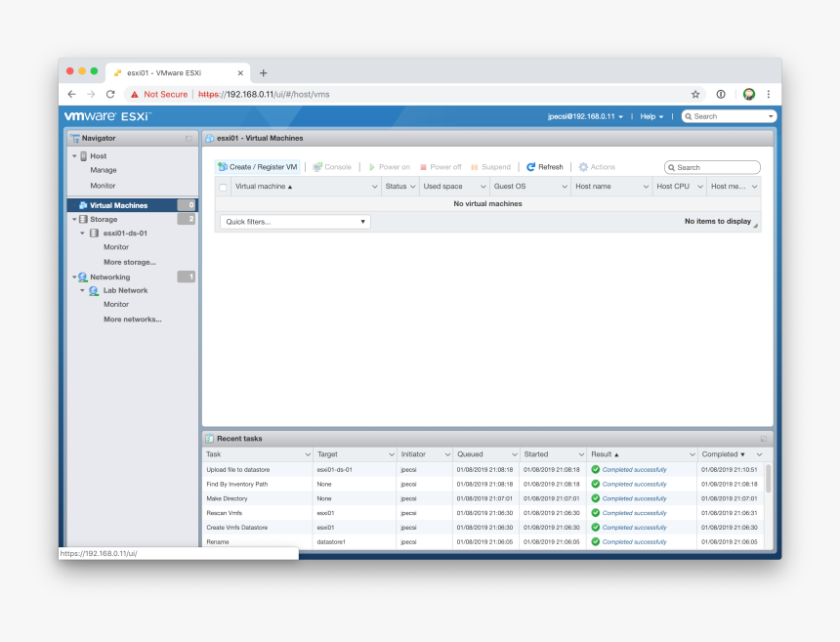Select Virtual Machines in the Navigator
Screen dimensions: 840x642
click(118, 205)
